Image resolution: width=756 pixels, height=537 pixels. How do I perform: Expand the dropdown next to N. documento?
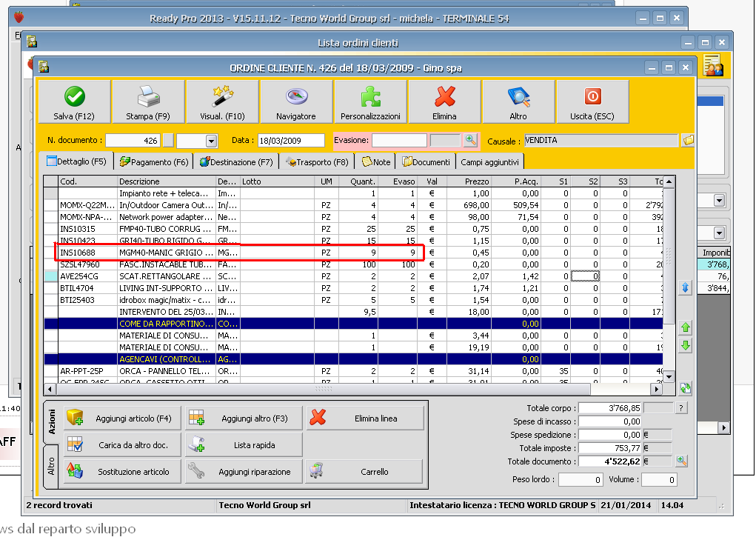[211, 141]
